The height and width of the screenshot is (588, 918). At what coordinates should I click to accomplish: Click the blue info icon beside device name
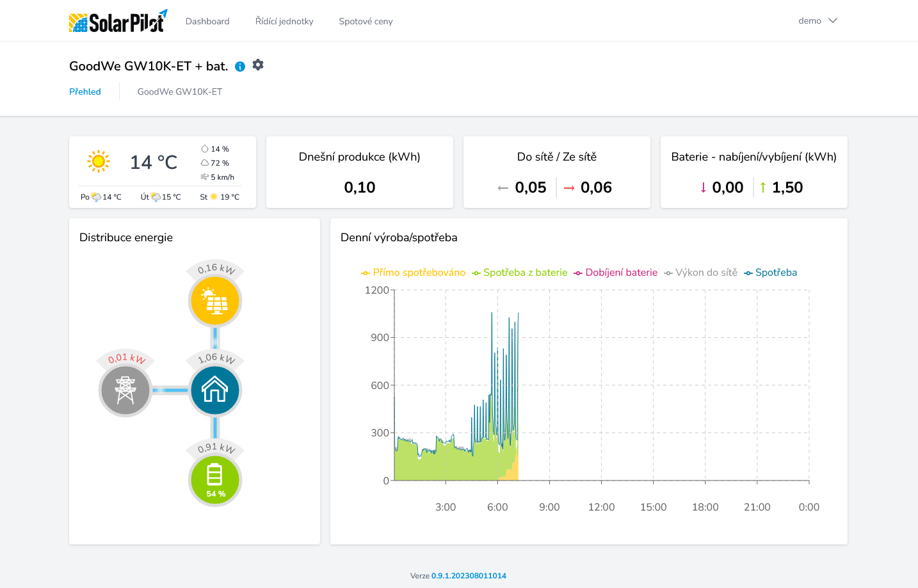click(x=240, y=67)
